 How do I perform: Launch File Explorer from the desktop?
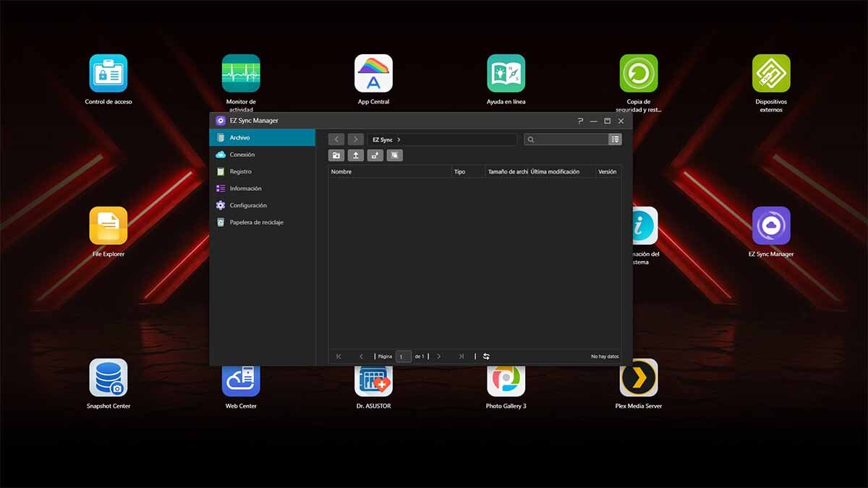pyautogui.click(x=109, y=226)
